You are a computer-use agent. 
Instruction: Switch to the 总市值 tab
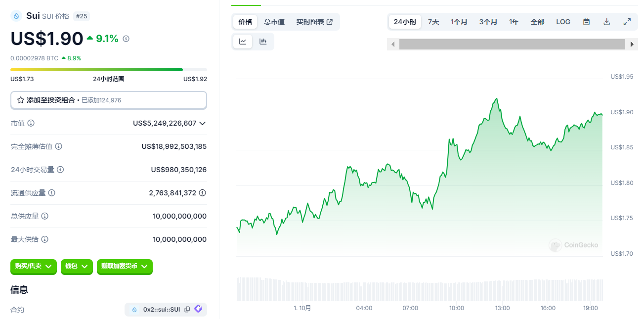click(275, 22)
